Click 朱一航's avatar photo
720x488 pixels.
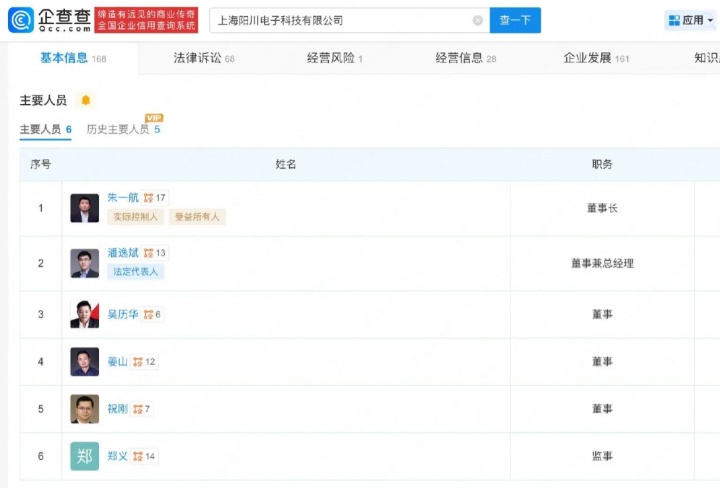click(84, 208)
